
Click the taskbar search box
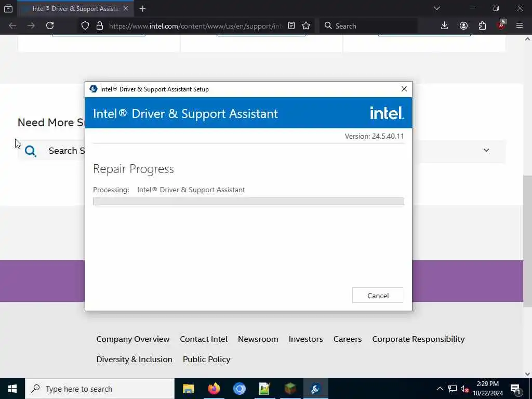[x=100, y=389]
